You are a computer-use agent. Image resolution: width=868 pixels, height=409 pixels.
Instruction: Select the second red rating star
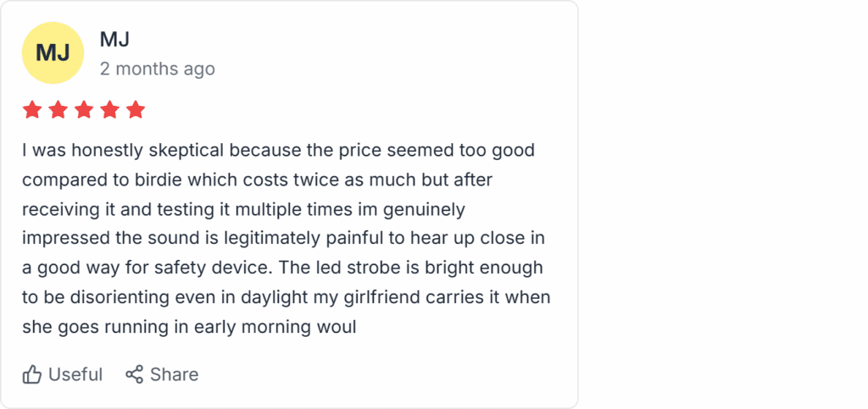point(58,110)
